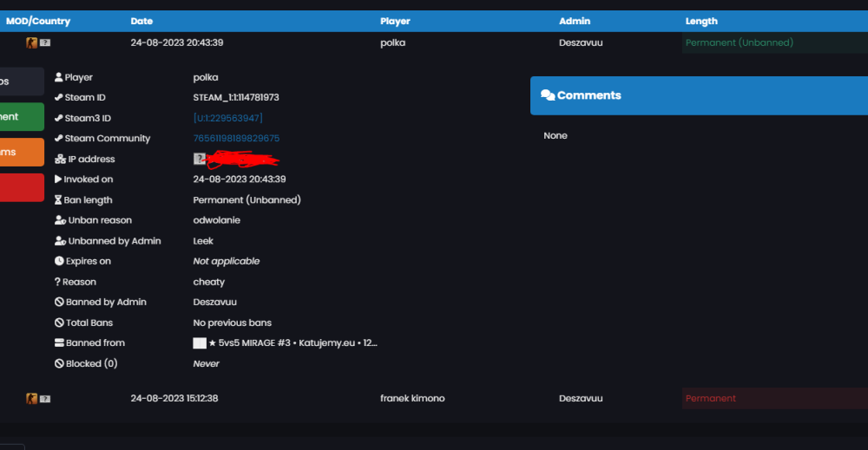The width and height of the screenshot is (868, 450).
Task: Click the red side button
Action: pyautogui.click(x=22, y=187)
